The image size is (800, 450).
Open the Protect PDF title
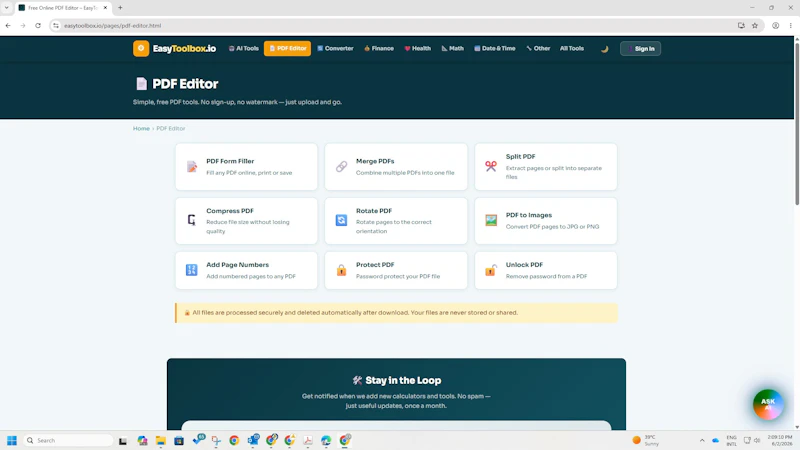(375, 265)
